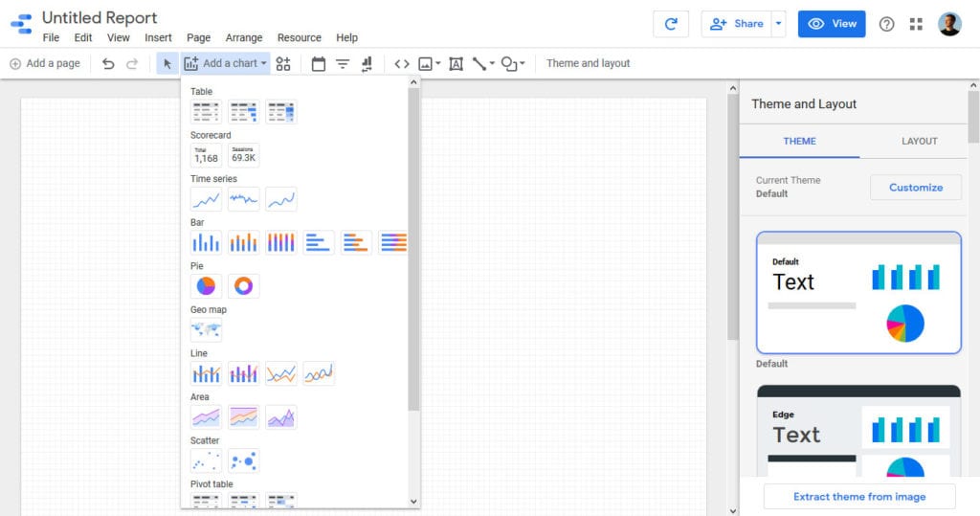Expand the Share dropdown arrow
Screen dimensions: 980x516
click(778, 24)
